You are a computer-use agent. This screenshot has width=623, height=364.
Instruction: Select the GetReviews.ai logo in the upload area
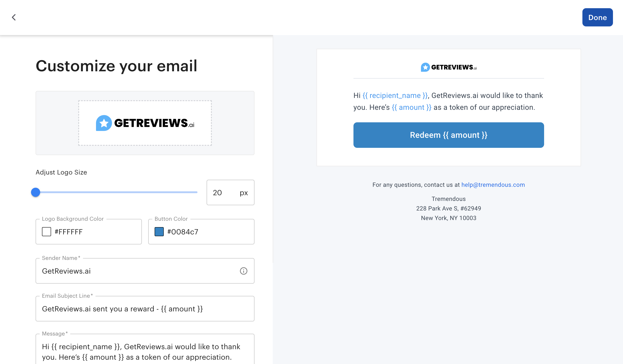pos(145,123)
